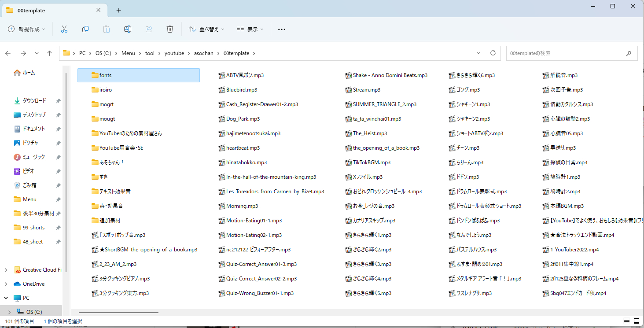Click Menu in the breadcrumb path
644x328 pixels.
pos(128,53)
